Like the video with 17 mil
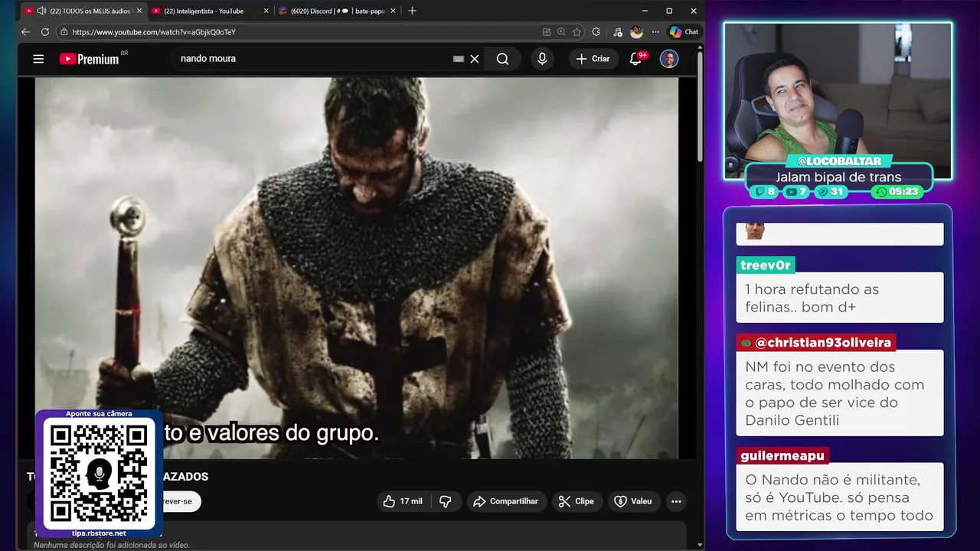980x551 pixels. click(403, 501)
